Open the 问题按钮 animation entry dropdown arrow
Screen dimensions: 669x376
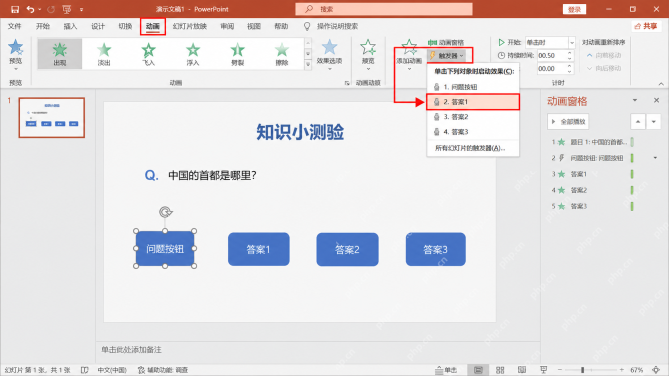(x=655, y=158)
